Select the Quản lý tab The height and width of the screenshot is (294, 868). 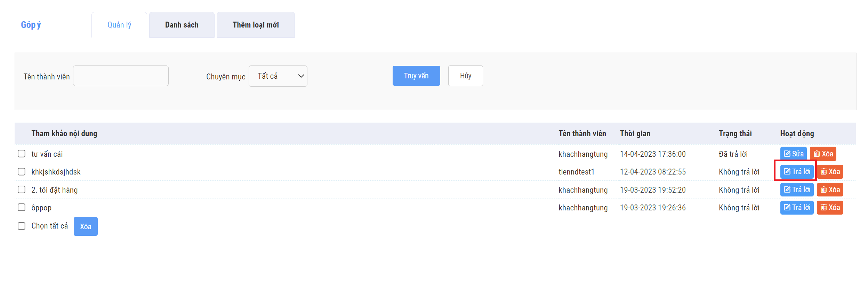coord(119,25)
